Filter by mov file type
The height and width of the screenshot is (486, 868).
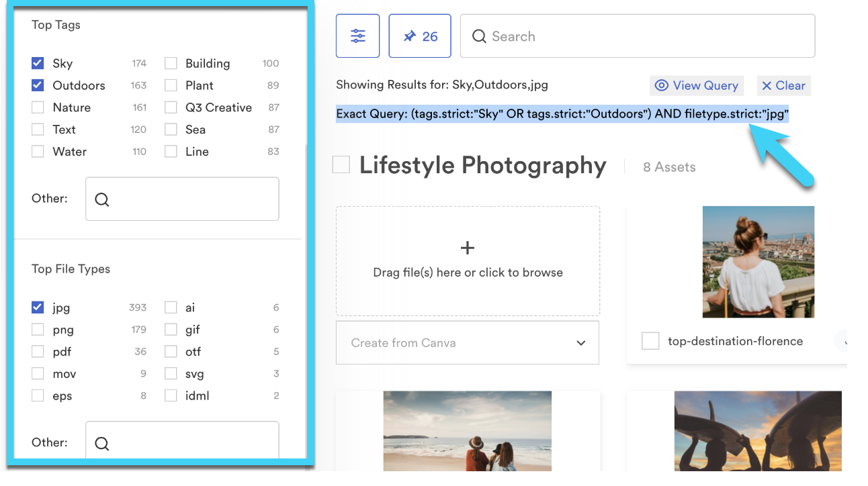click(38, 374)
